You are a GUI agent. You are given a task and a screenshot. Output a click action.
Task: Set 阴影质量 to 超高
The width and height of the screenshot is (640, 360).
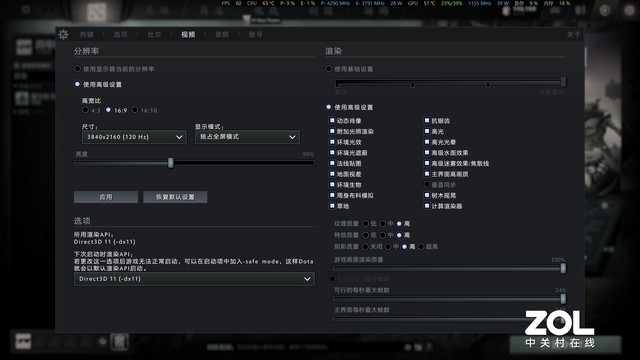[421, 247]
